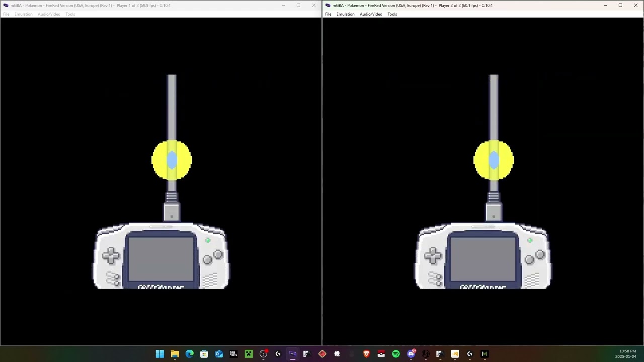Click the mGBA taskbar icon
The image size is (644, 362).
(x=292, y=354)
